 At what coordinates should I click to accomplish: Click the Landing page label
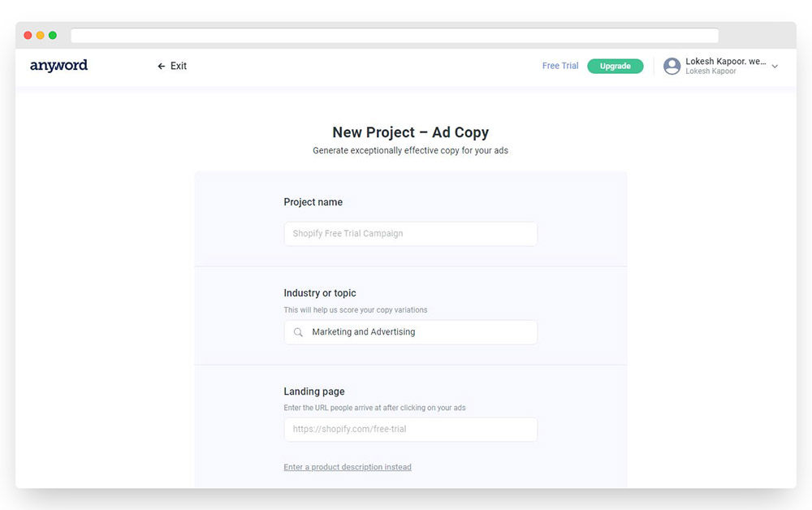[x=313, y=391]
